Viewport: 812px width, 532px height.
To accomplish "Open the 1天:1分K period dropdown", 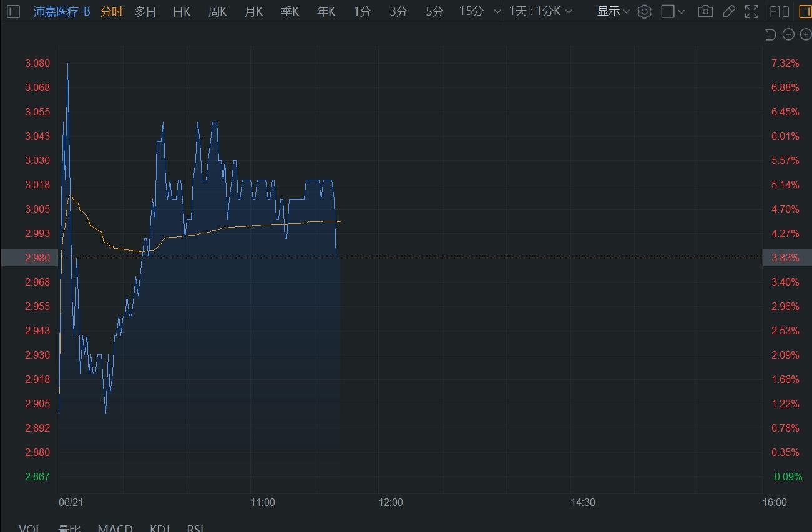I will [x=541, y=11].
